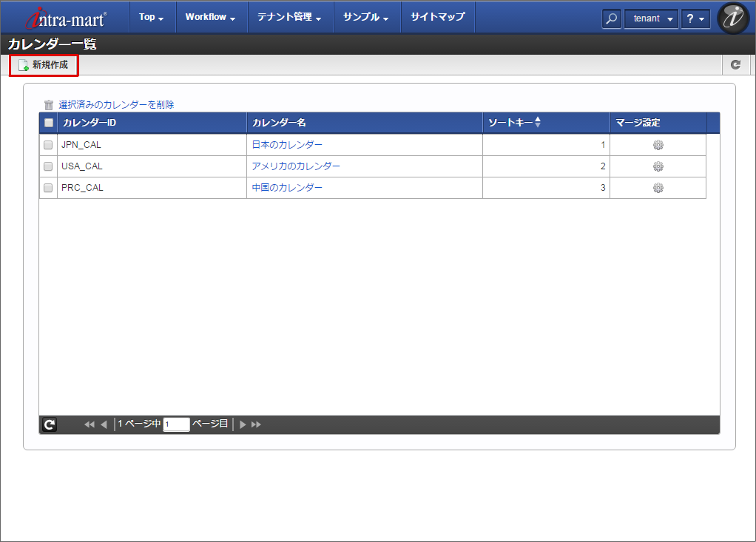Click sort key value 2
The image size is (756, 542).
603,166
